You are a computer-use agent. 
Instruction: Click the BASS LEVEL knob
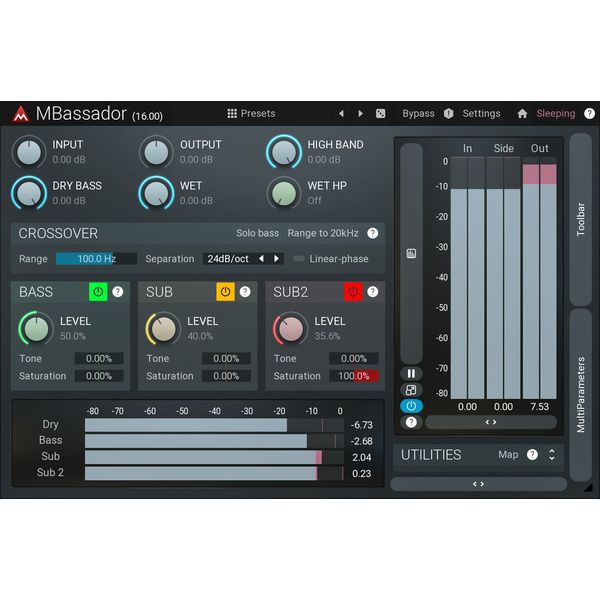(x=36, y=328)
